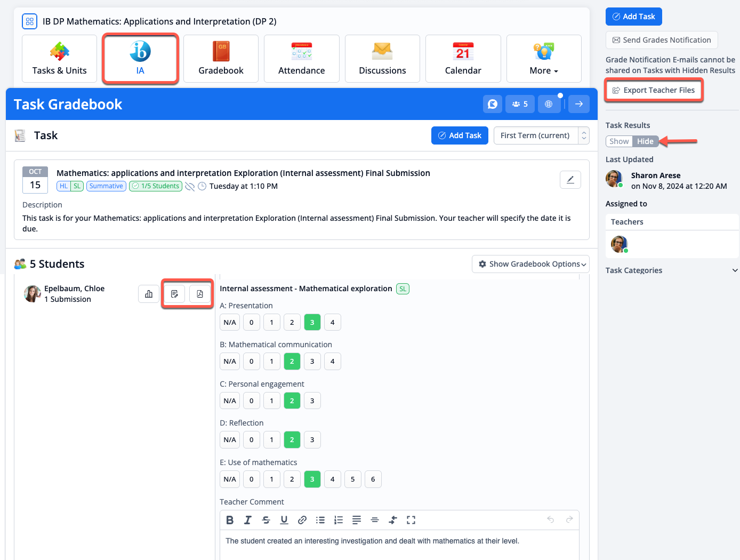Click the pencil edit icon for the task
740x560 pixels.
(x=570, y=180)
